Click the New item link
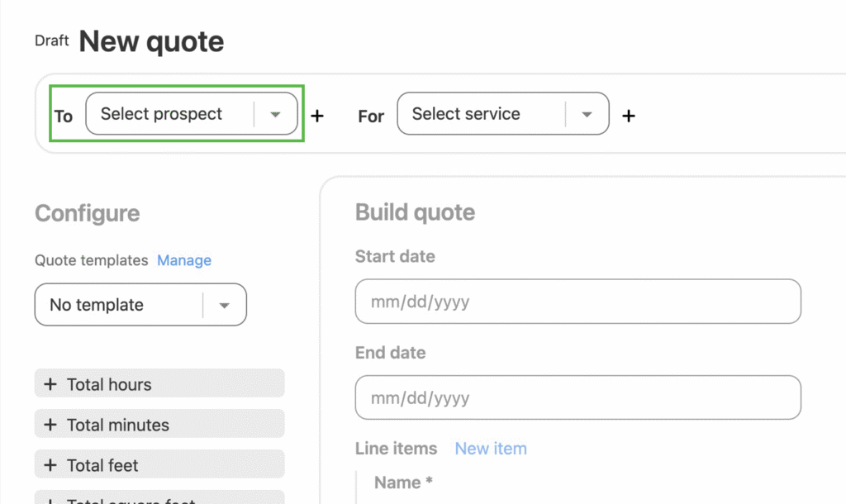846x504 pixels. (x=491, y=449)
